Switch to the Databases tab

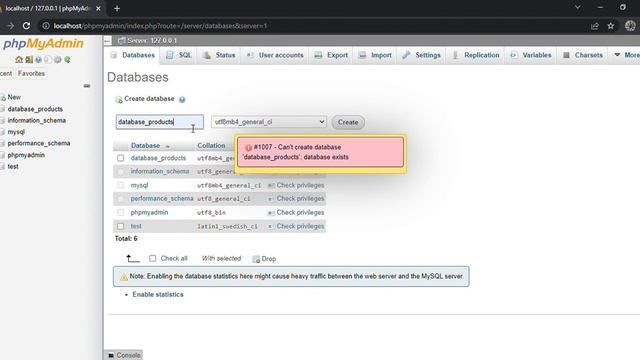point(133,55)
